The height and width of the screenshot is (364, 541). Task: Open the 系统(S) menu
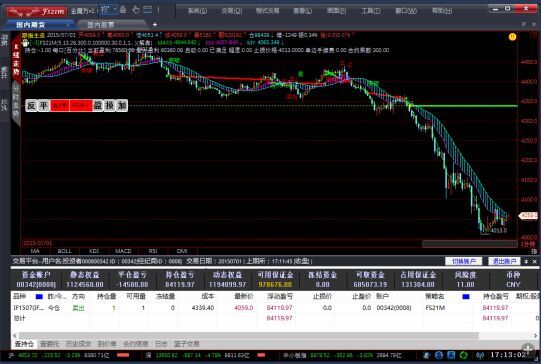pos(197,11)
